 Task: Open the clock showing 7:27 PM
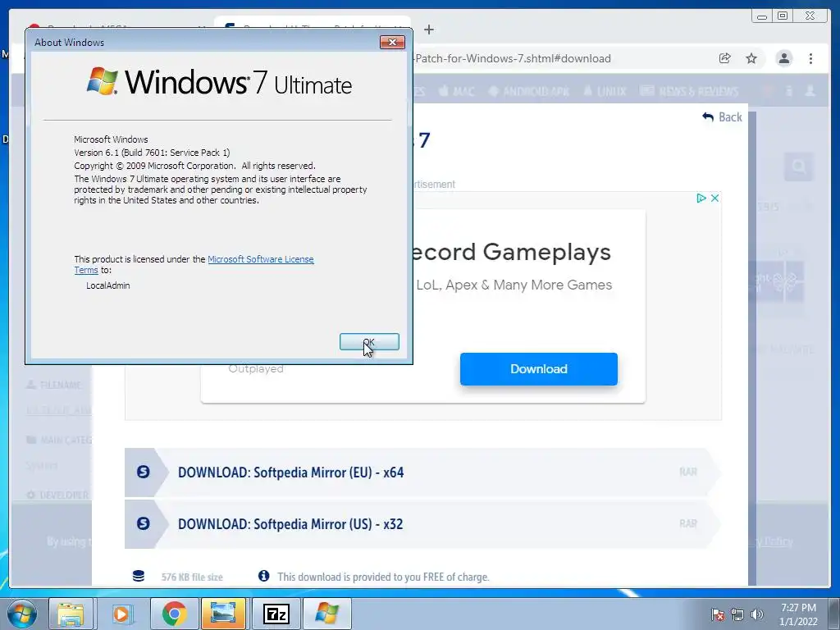[798, 614]
